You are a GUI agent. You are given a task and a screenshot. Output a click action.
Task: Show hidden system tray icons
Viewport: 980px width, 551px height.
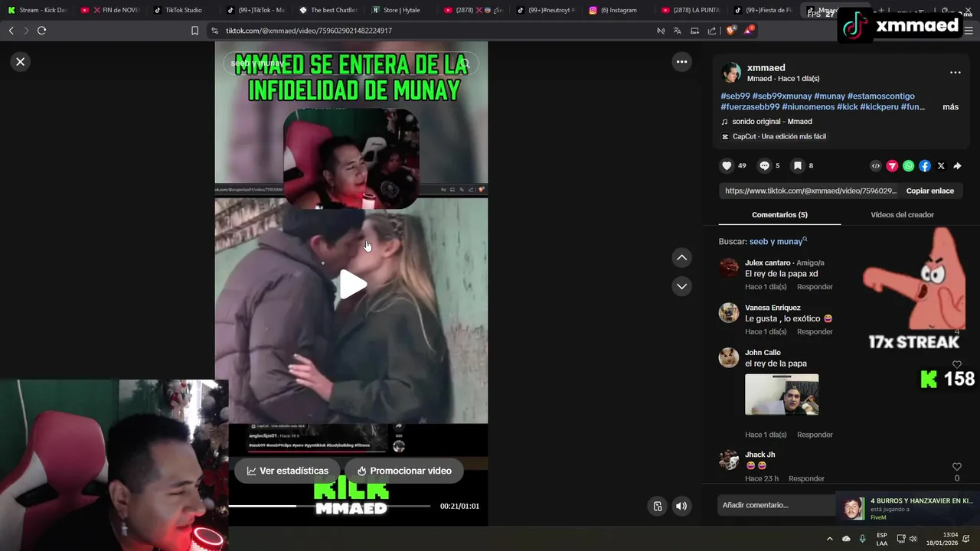coord(830,539)
